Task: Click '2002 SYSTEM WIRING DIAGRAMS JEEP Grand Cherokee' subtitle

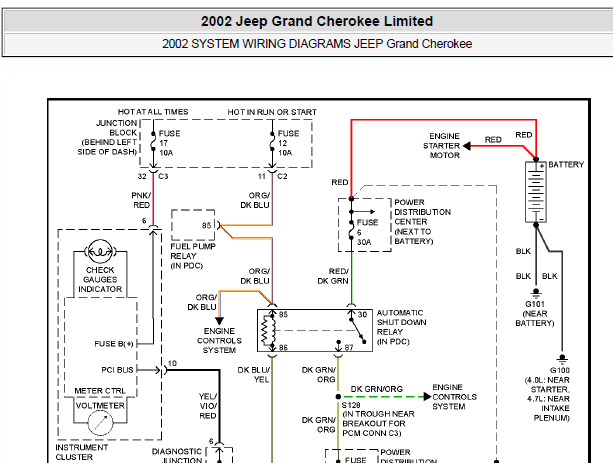Action: pos(317,44)
